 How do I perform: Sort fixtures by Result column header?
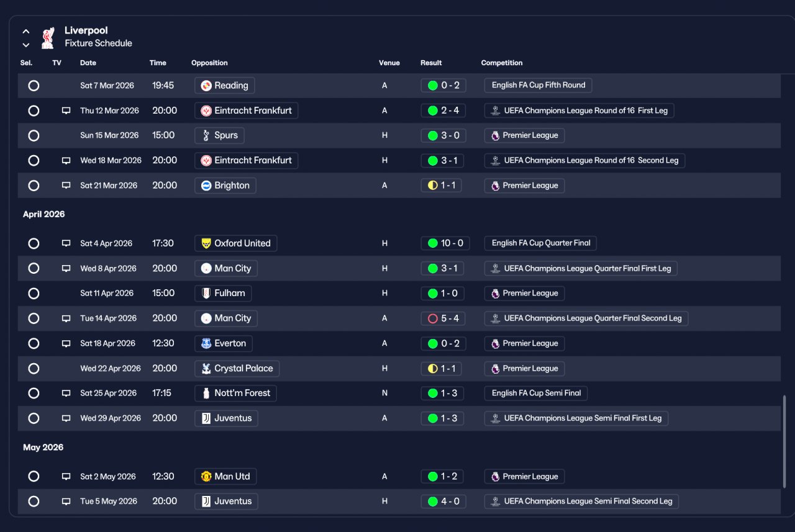coord(431,63)
